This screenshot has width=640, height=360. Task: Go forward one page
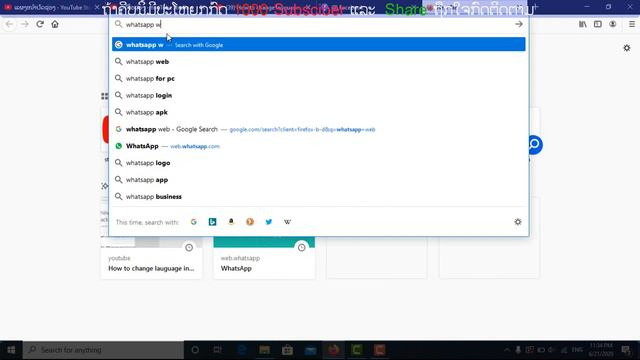click(x=25, y=24)
